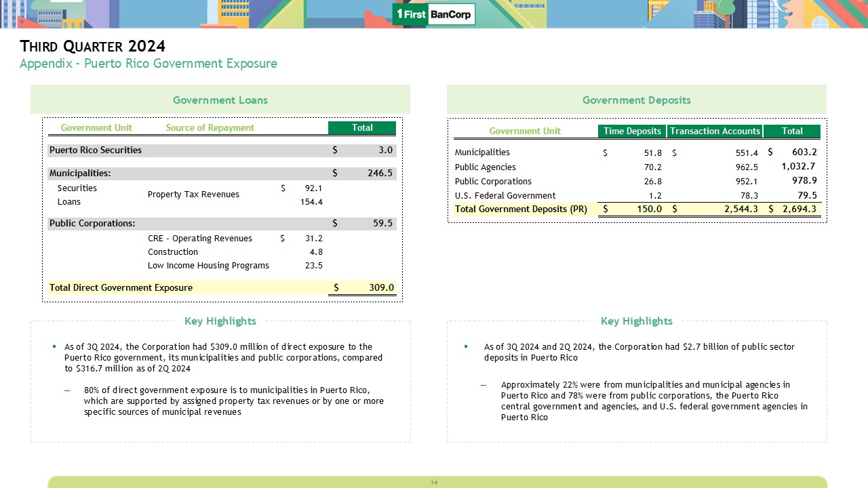Select the Puerto Rico Securities row
Screen dimensions: 868x488
96,150
